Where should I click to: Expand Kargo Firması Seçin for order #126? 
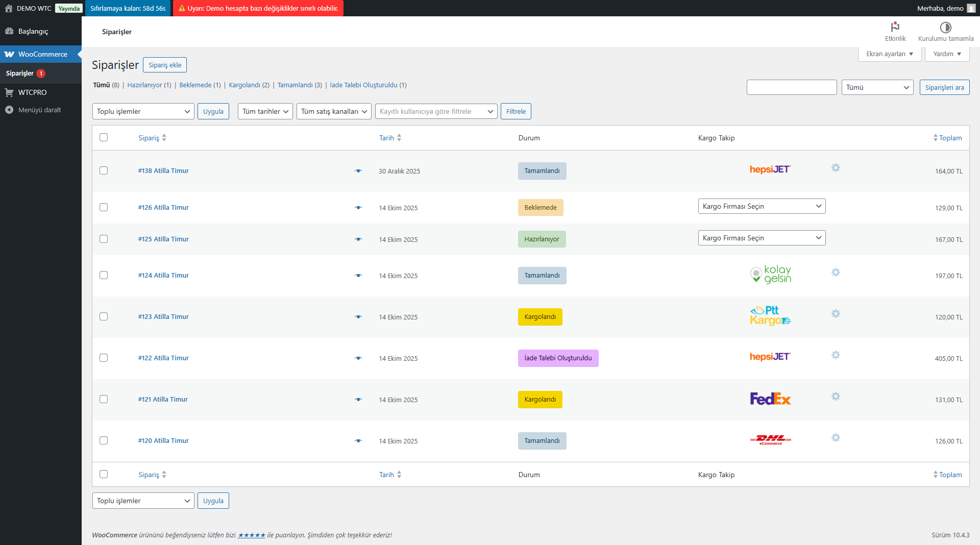click(762, 206)
